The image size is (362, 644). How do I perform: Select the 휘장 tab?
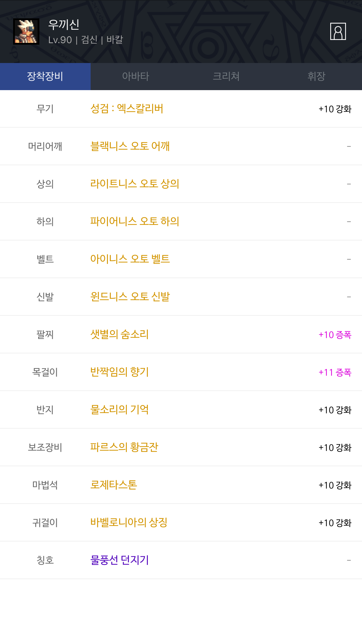(317, 76)
